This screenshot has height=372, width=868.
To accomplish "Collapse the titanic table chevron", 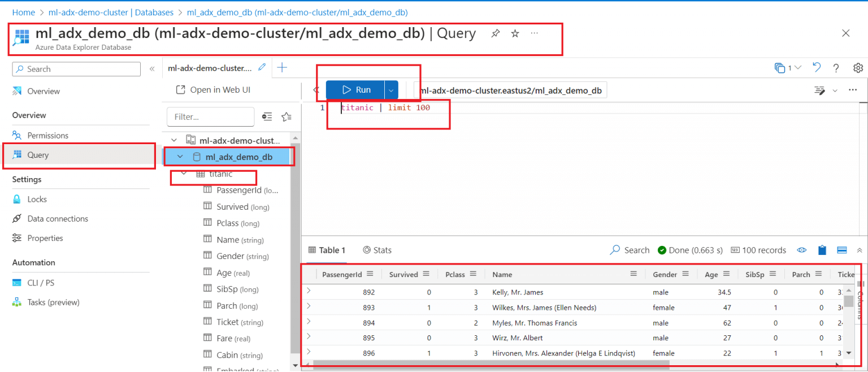I will point(184,174).
